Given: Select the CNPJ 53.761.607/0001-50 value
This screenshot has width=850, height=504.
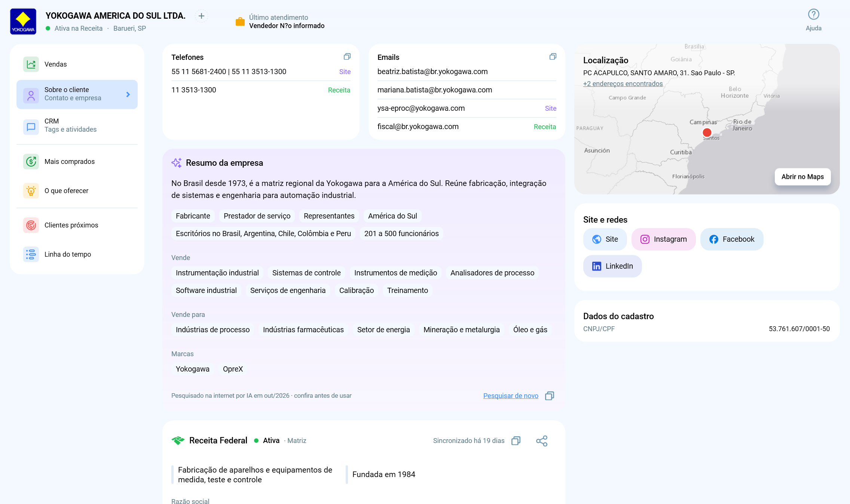Looking at the screenshot, I should click(799, 329).
